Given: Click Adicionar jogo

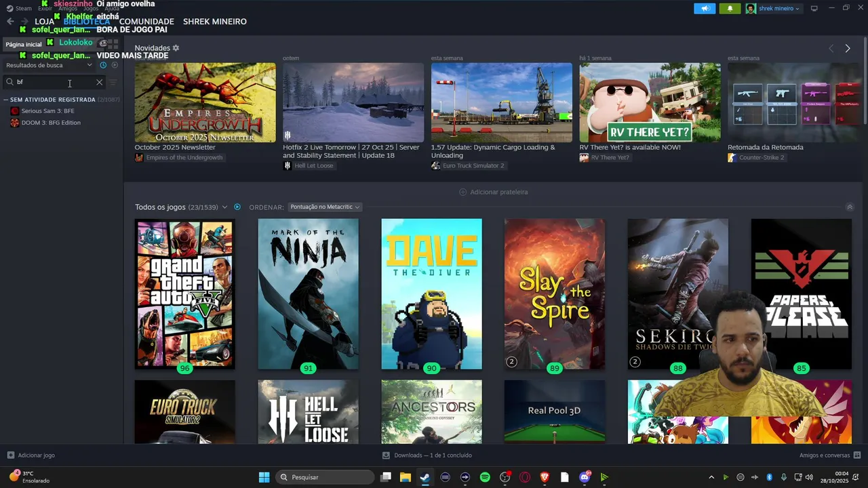Looking at the screenshot, I should tap(31, 455).
